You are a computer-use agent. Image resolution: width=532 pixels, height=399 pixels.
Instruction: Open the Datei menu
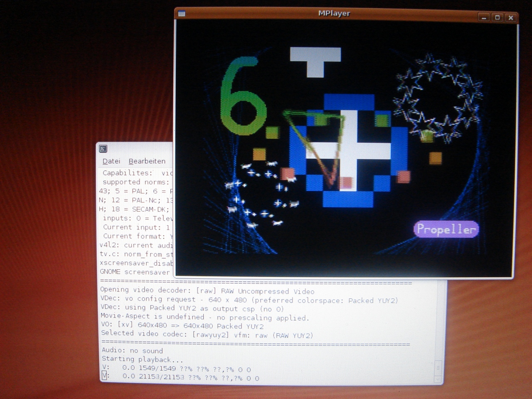(111, 161)
